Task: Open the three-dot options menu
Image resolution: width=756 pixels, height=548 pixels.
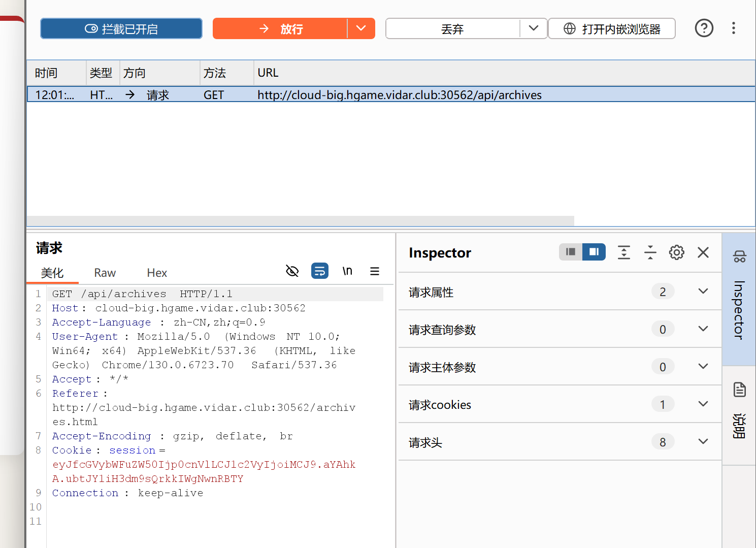Action: pos(733,28)
